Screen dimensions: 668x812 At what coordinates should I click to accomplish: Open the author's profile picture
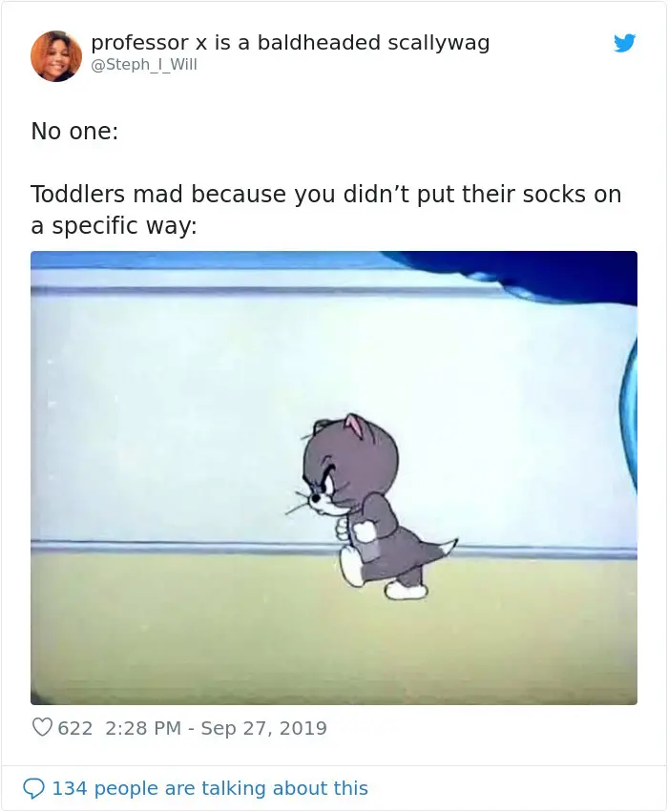coord(56,56)
